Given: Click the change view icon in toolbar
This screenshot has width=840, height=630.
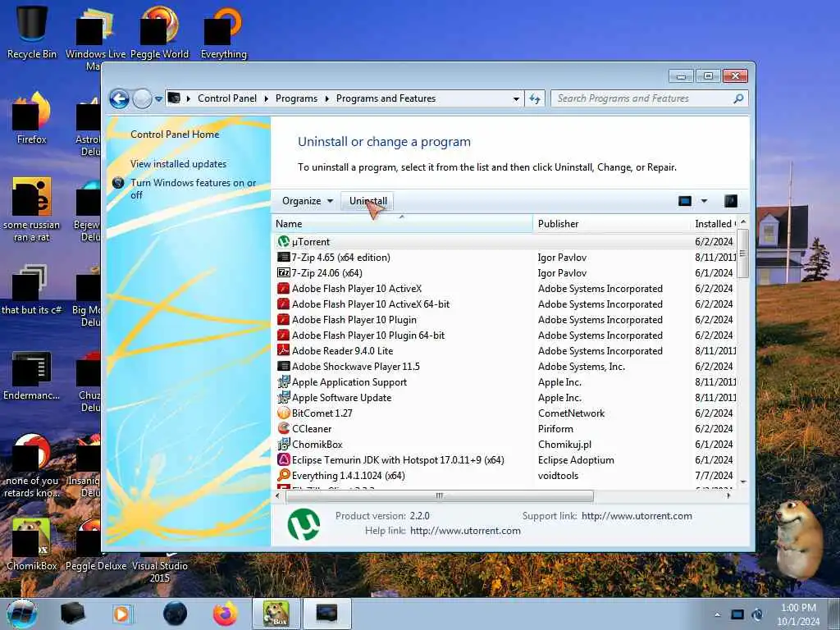Looking at the screenshot, I should click(685, 201).
